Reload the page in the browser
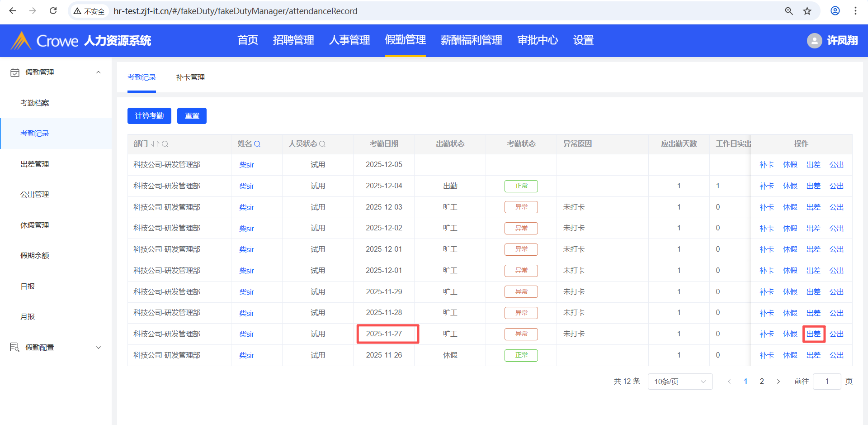 (53, 11)
